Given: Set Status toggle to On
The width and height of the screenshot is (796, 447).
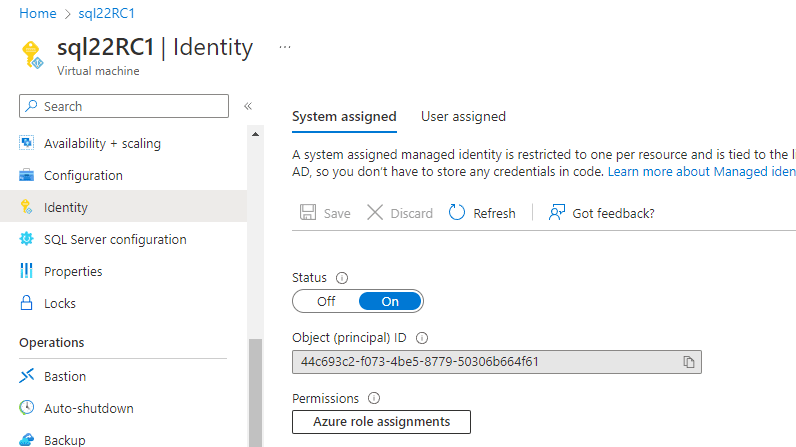Looking at the screenshot, I should click(x=390, y=301).
